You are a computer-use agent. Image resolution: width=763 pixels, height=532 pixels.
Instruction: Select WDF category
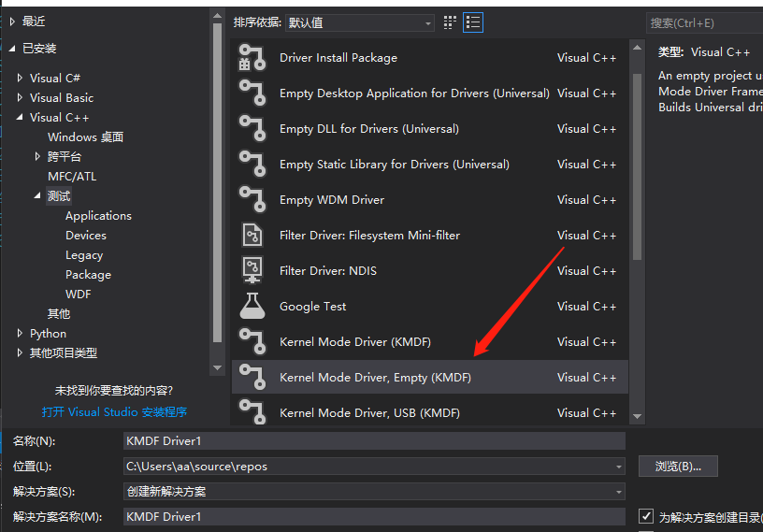[x=79, y=294]
